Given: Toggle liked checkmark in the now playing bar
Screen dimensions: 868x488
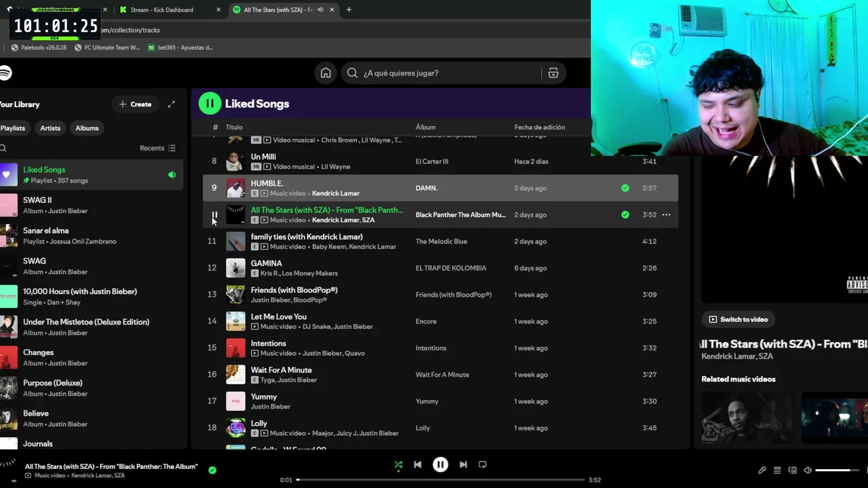Looking at the screenshot, I should pos(212,470).
